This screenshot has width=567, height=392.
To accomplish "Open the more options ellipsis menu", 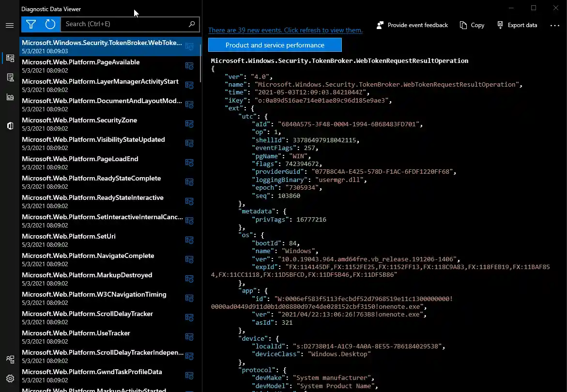I will pos(555,25).
